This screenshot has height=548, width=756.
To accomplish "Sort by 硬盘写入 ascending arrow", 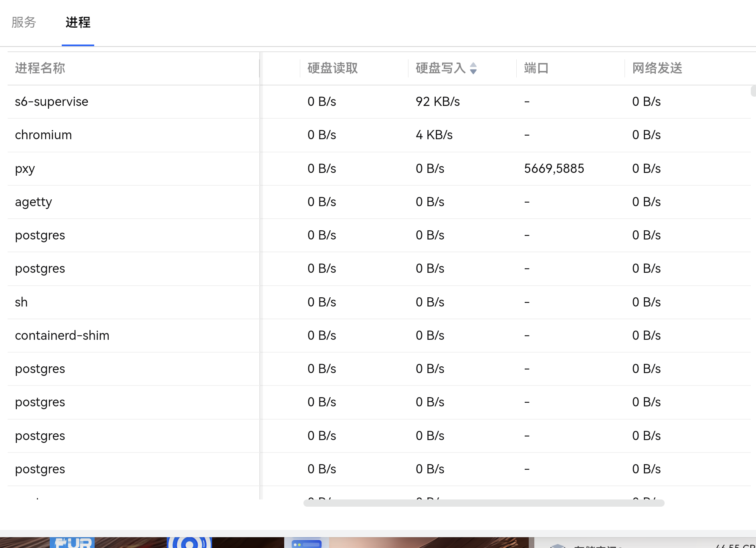I will coord(473,65).
